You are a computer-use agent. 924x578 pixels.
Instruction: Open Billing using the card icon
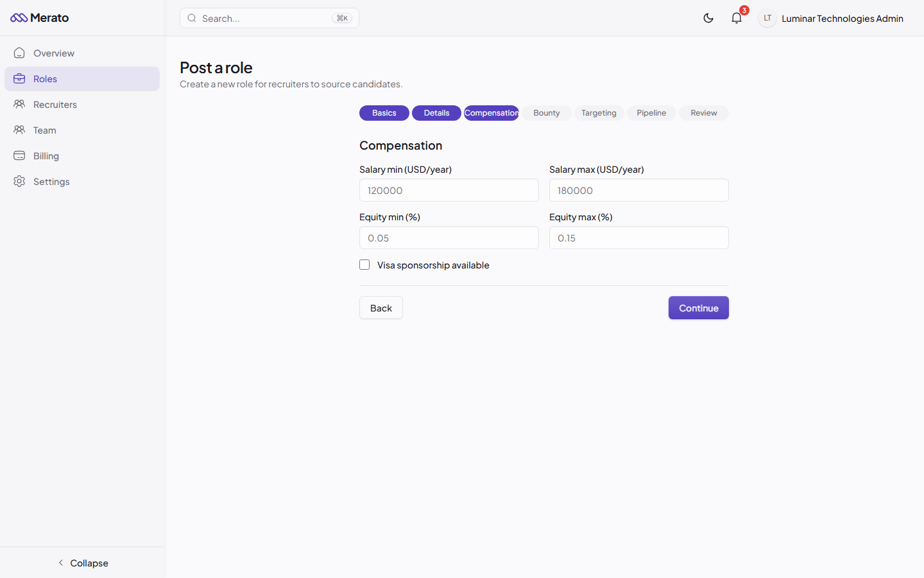coord(19,155)
